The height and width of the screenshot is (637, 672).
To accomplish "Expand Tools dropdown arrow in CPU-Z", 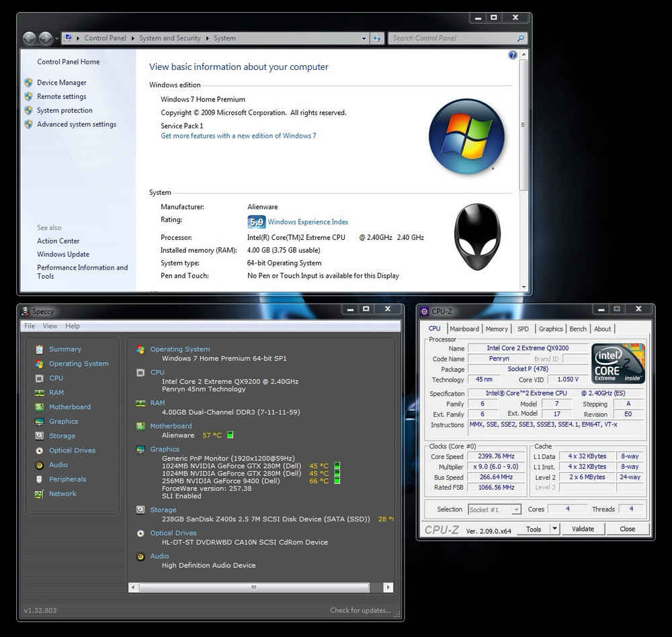I will click(x=554, y=529).
